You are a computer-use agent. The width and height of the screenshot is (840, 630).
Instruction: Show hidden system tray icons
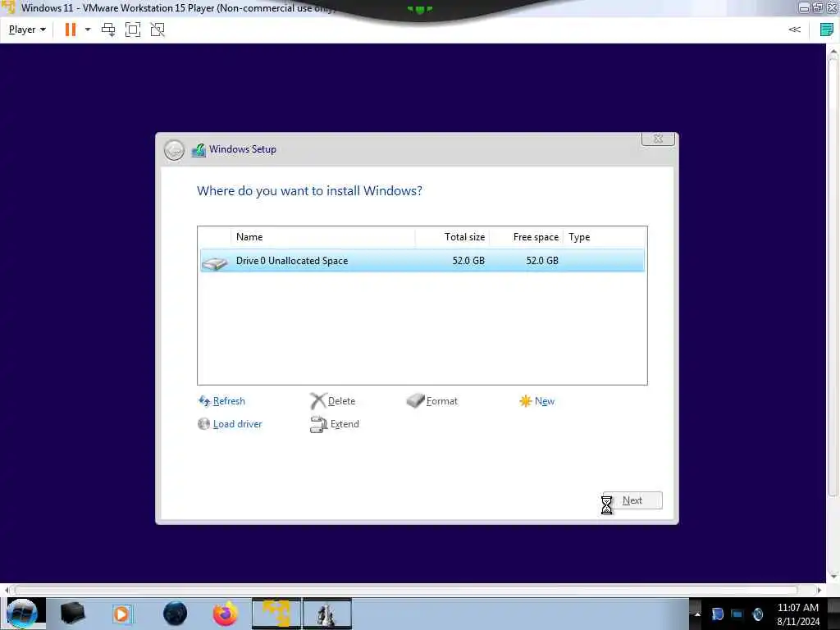point(697,614)
